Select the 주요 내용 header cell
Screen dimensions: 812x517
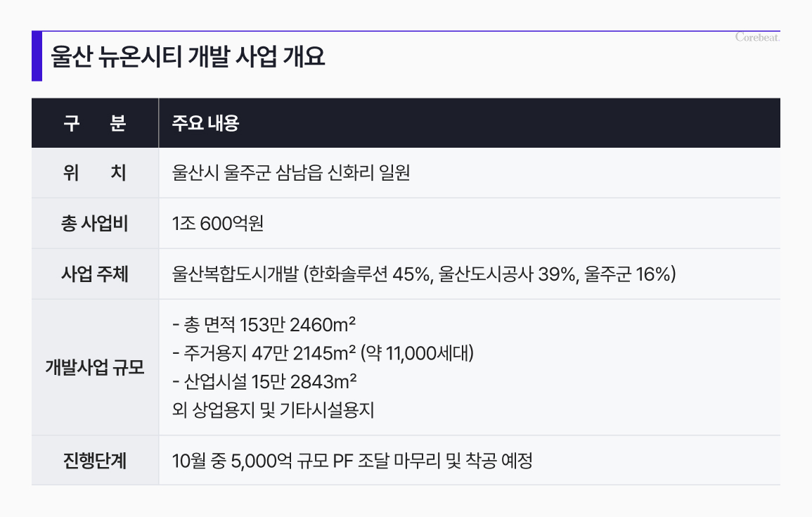tap(469, 123)
